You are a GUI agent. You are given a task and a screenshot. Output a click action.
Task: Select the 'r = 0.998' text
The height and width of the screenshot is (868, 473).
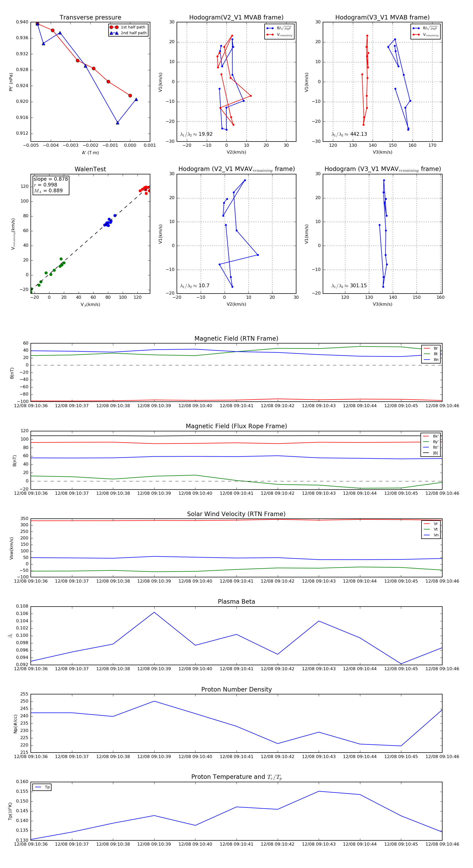45,185
